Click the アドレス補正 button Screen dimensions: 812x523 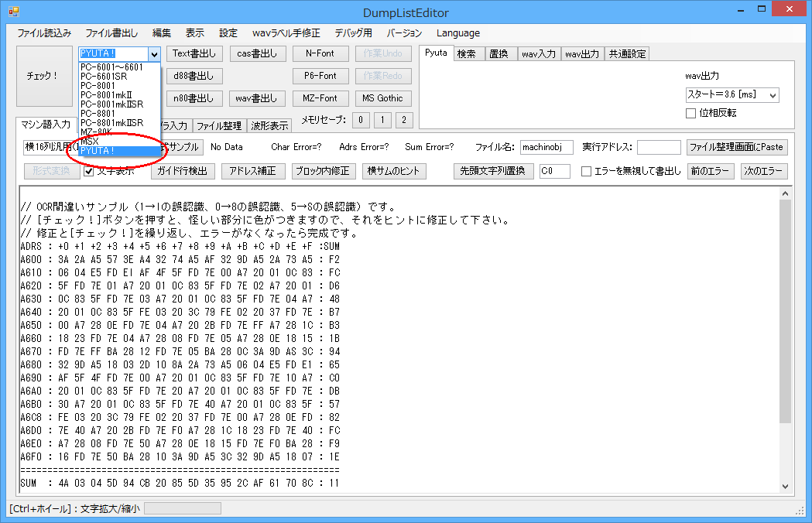click(x=252, y=172)
